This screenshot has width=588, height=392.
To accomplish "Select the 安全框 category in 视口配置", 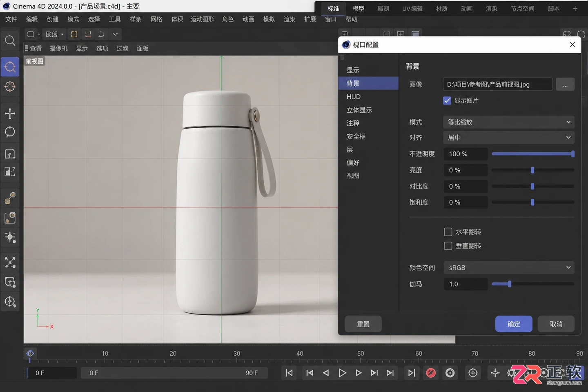I will coord(368,136).
